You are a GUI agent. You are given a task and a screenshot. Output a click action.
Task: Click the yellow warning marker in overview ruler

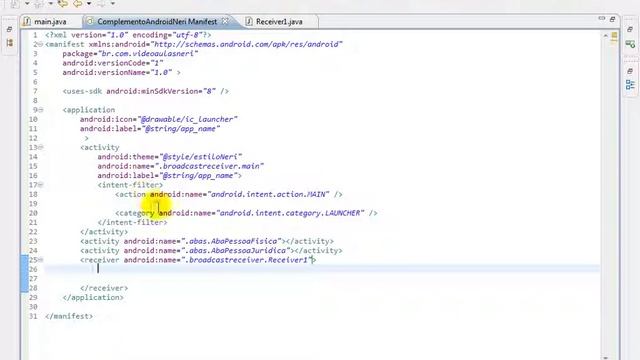click(614, 36)
